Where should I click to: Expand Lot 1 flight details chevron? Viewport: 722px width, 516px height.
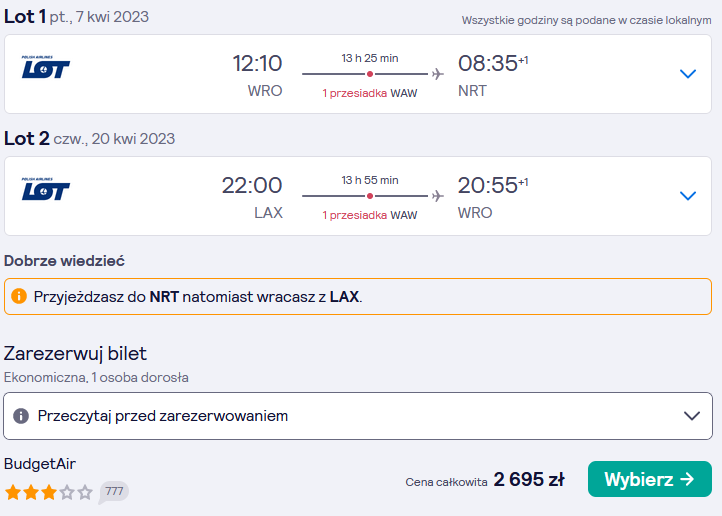coord(688,74)
